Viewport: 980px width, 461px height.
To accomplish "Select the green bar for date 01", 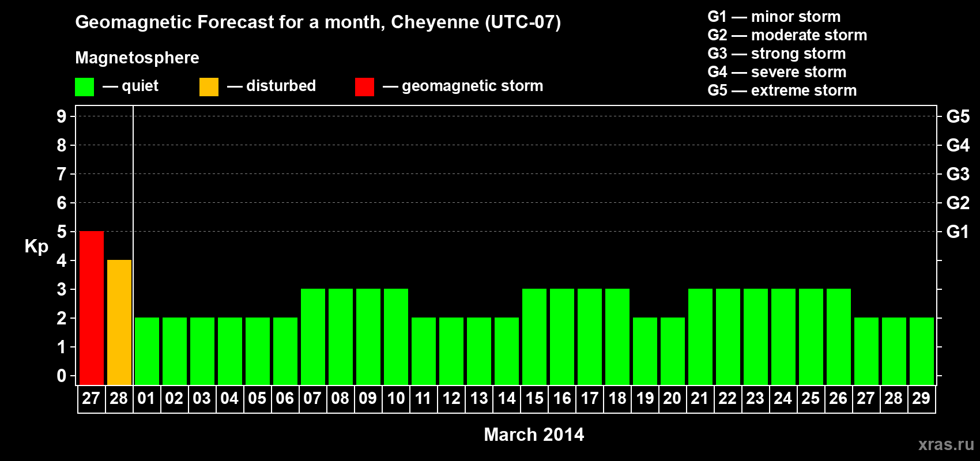I will (x=147, y=352).
